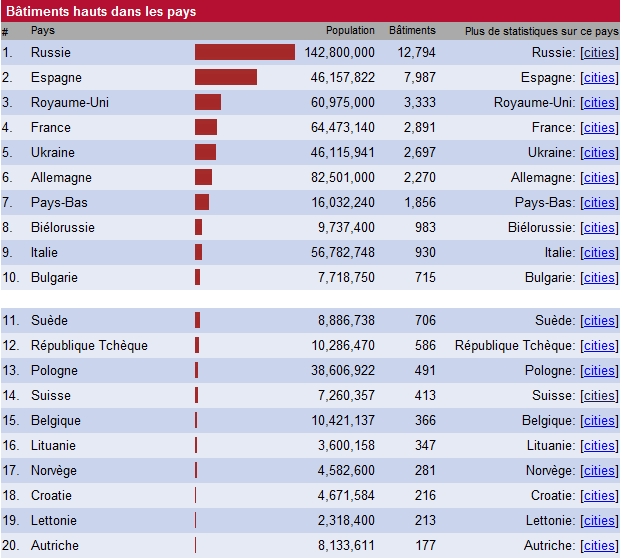This screenshot has height=559, width=622.
Task: Click population value 82,501,000
Action: coord(343,177)
